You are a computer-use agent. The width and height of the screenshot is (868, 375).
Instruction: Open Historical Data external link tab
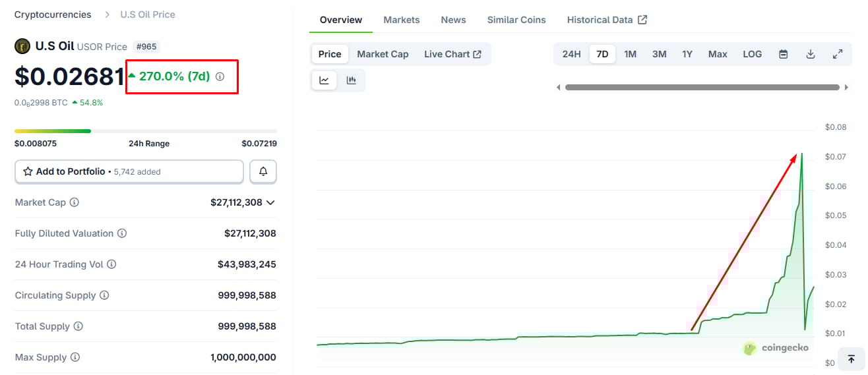(x=607, y=20)
